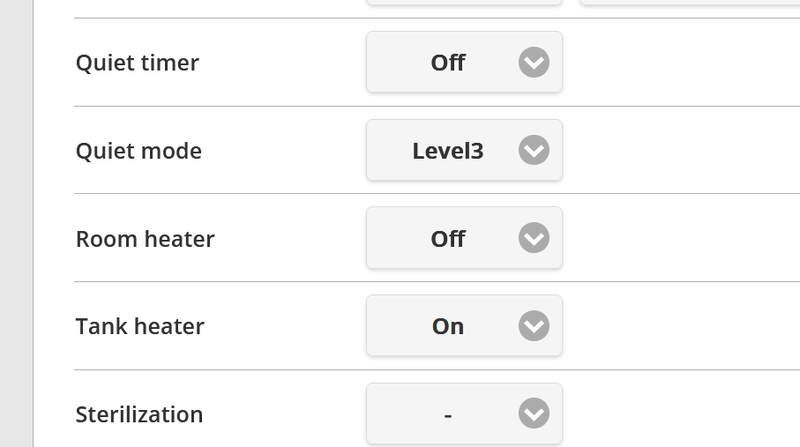
Task: Click the chevron arrow beside Quiet timer
Action: click(534, 64)
